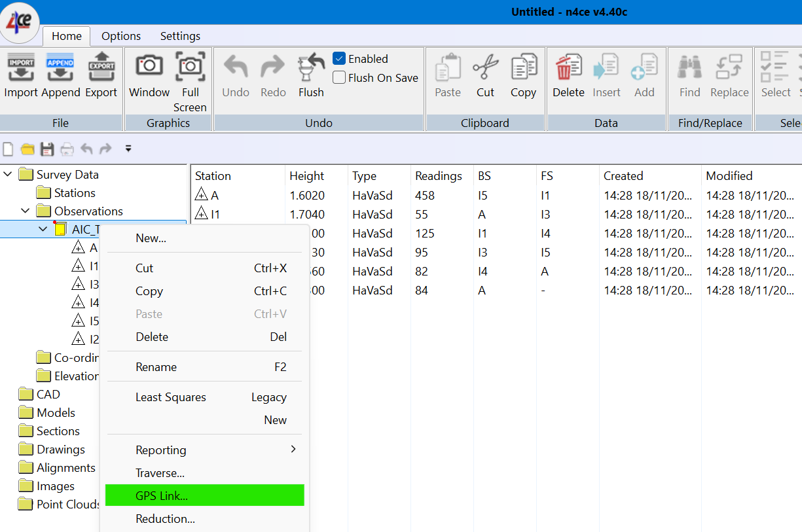Select the CAD folder in the tree
The width and height of the screenshot is (802, 532).
(39, 395)
